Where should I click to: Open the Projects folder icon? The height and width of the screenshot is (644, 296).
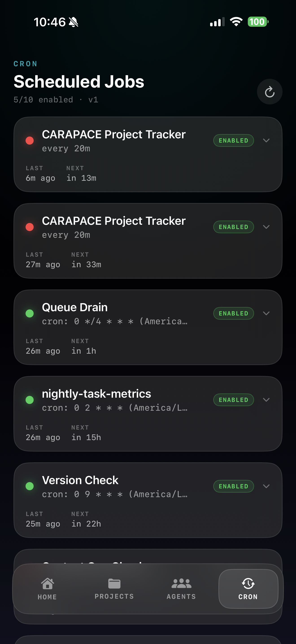pyautogui.click(x=114, y=584)
